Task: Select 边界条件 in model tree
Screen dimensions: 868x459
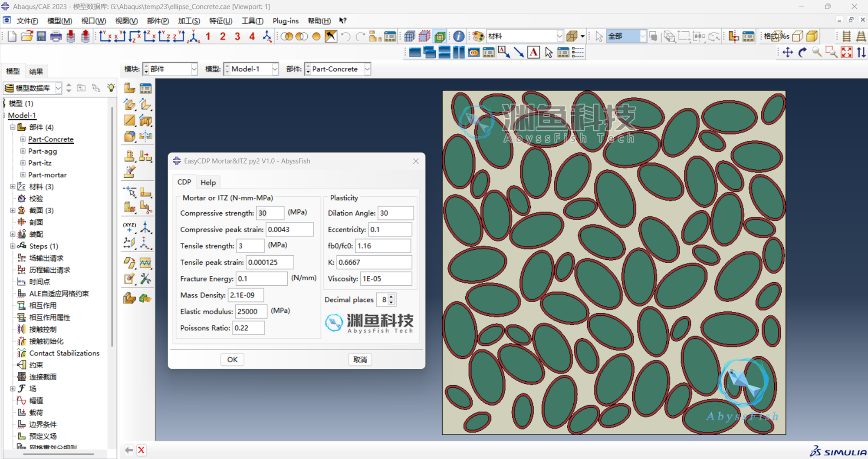Action: pos(43,424)
